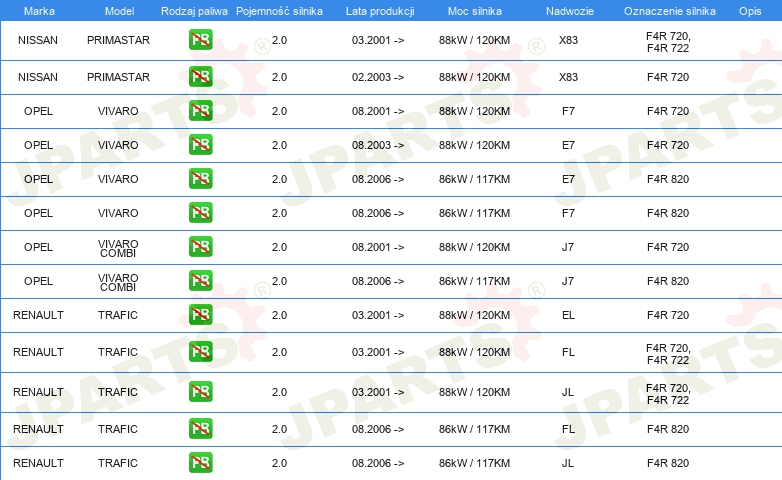Screen dimensions: 782x480
Task: Click X83 in the 03.2001 Primastar row
Action: 568,40
